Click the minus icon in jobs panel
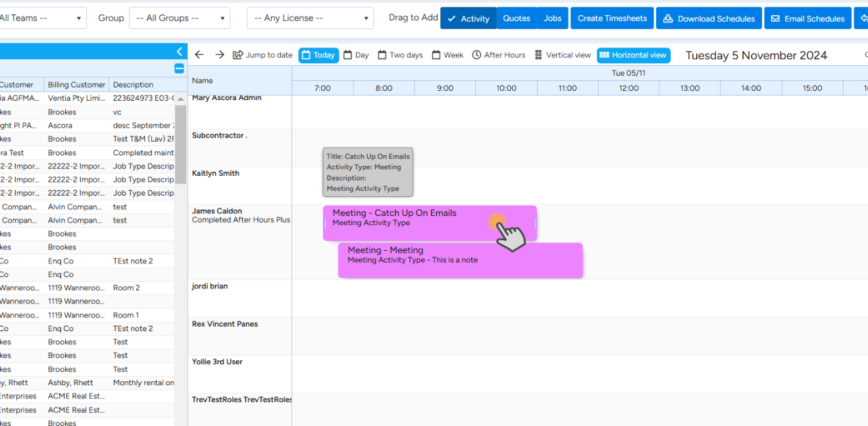The height and width of the screenshot is (426, 868). coord(179,68)
